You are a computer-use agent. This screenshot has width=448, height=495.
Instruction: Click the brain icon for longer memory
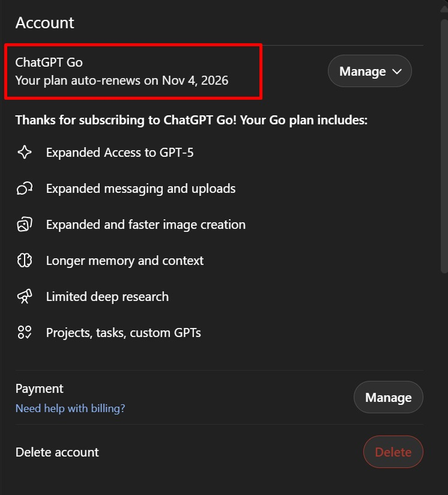coord(25,261)
